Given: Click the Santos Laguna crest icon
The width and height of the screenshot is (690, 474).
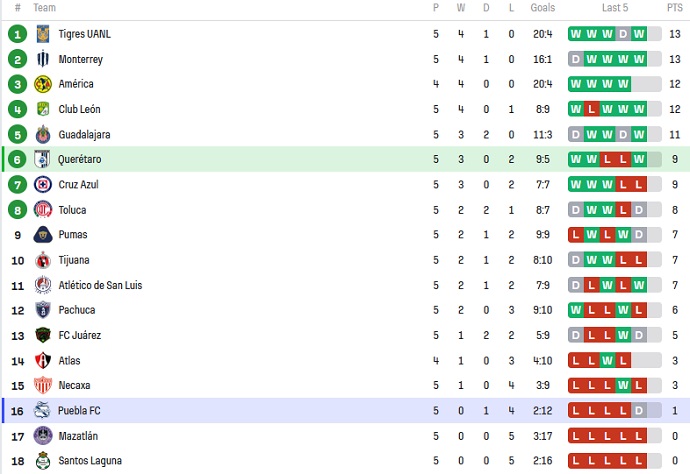Looking at the screenshot, I should coord(42,461).
